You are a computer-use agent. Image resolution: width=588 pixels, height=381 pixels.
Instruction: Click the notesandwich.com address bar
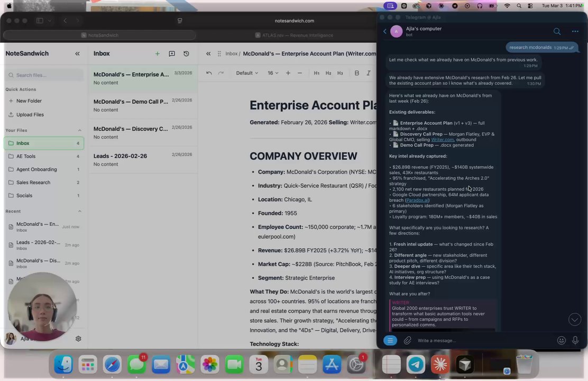295,21
